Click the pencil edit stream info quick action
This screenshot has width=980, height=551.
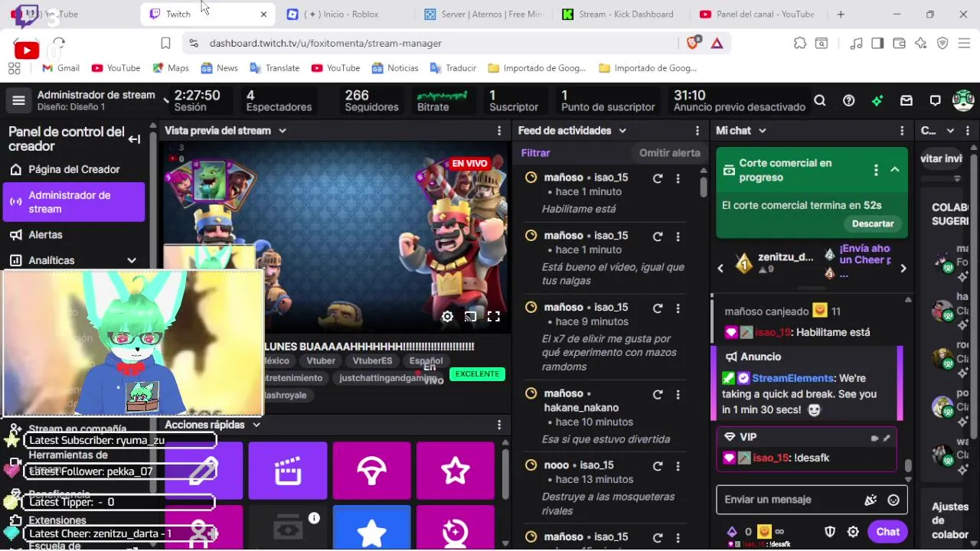(x=204, y=471)
